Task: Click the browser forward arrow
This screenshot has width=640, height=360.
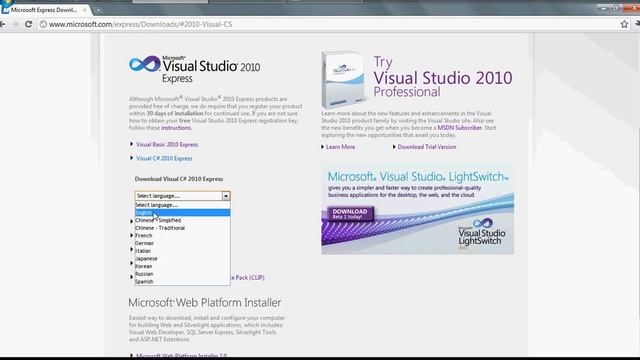Action: (x=15, y=24)
